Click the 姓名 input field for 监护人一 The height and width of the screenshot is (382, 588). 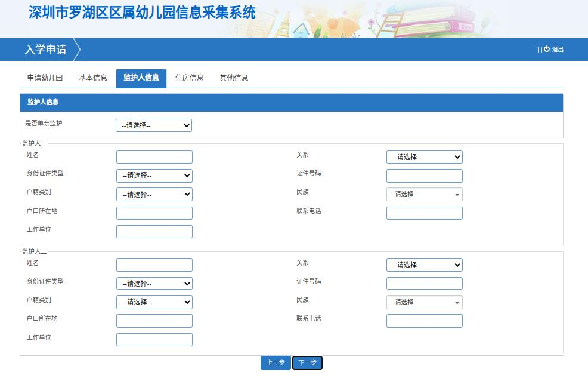154,156
